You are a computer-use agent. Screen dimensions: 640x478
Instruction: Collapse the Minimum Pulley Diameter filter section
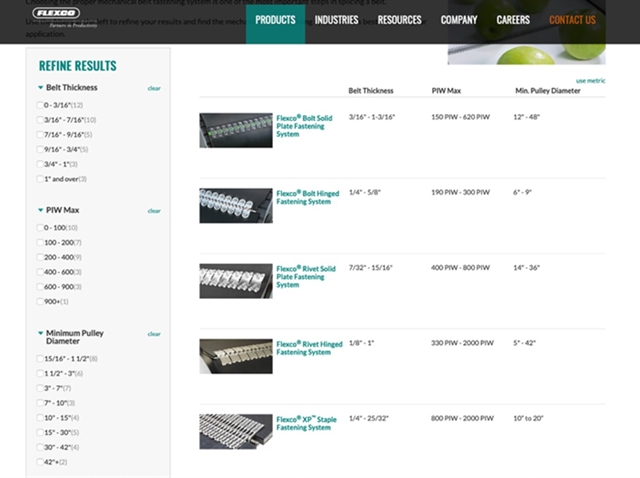click(x=40, y=333)
